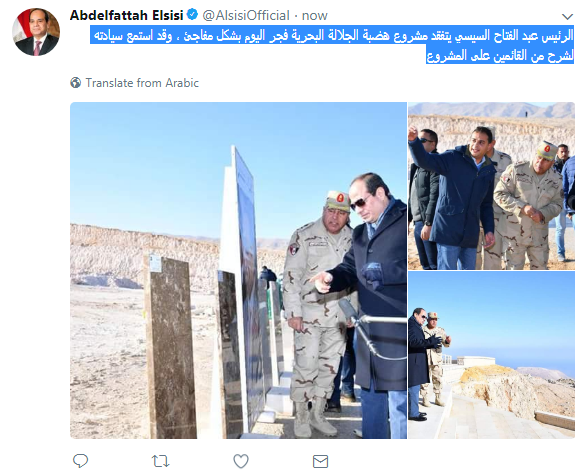Click the globe icon beside Translate
Image resolution: width=577 pixels, height=472 pixels.
pyautogui.click(x=75, y=83)
